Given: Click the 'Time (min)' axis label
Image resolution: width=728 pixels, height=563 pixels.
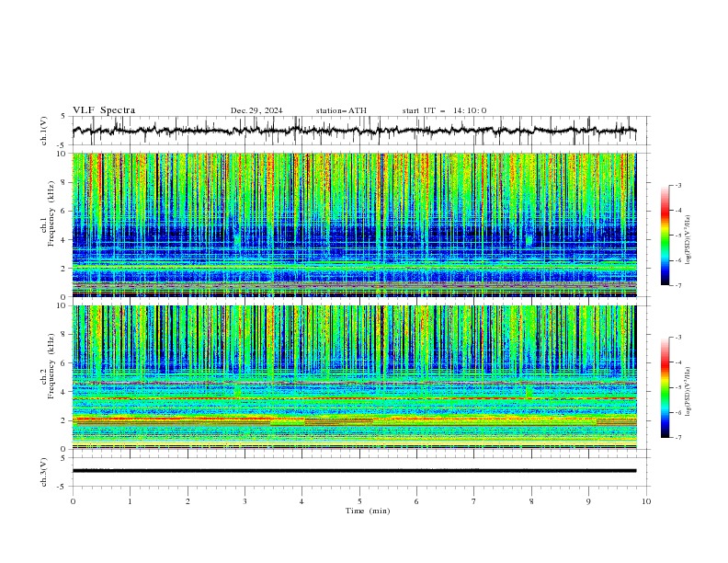Looking at the screenshot, I should click(x=368, y=511).
